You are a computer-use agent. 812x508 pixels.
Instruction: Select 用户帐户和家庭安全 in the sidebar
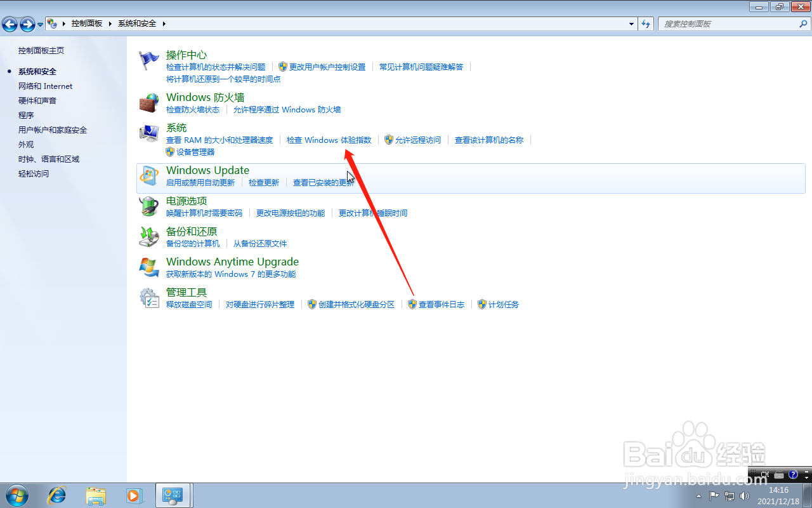[x=53, y=130]
